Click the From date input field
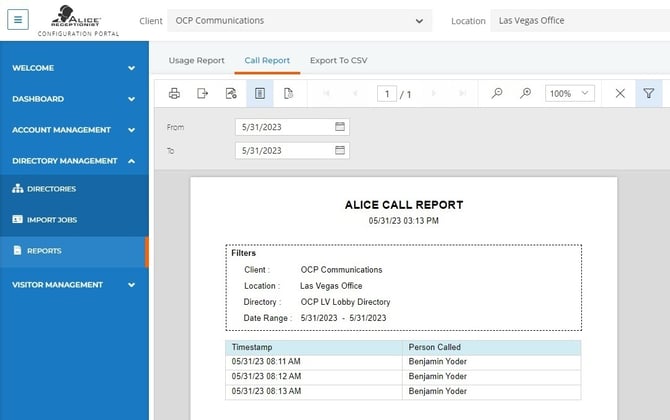The height and width of the screenshot is (420, 670). (292, 127)
